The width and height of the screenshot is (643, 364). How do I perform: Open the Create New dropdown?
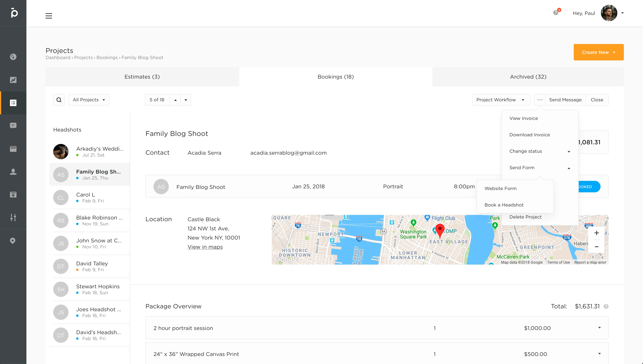tap(598, 52)
